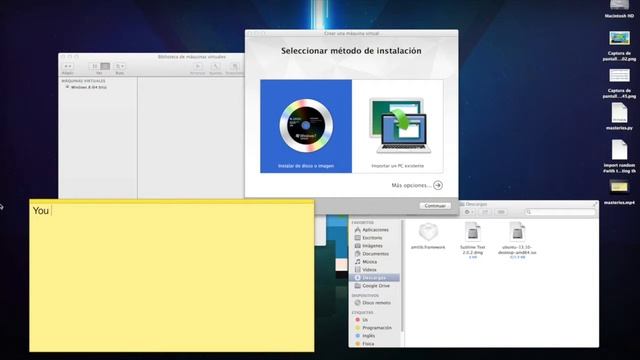
Task: Click the start play button in VM library
Action: pyautogui.click(x=198, y=66)
